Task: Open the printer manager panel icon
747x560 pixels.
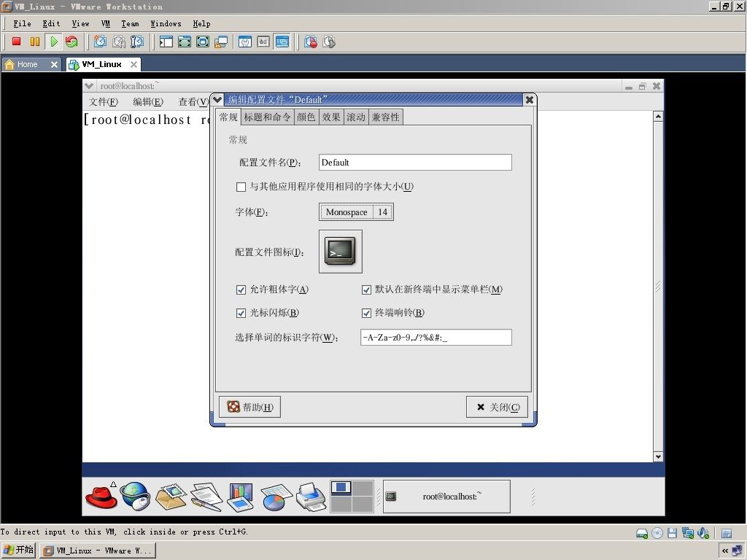Action: (x=311, y=497)
